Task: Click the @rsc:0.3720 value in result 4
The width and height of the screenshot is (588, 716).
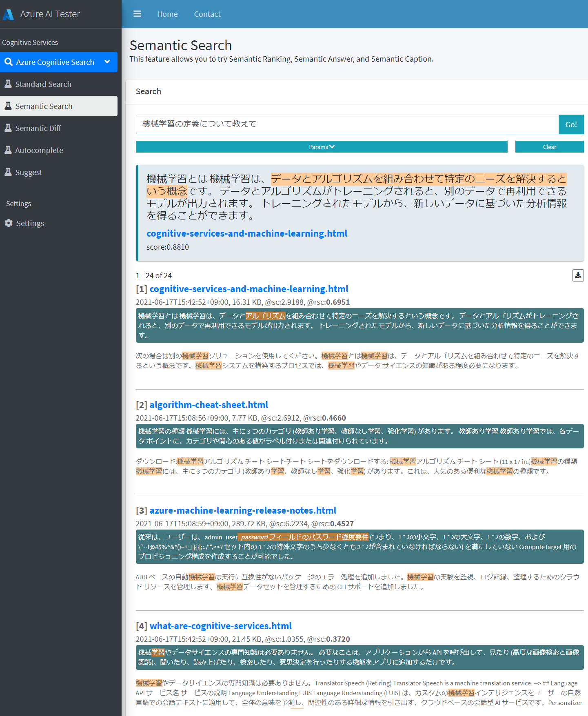Action: (x=328, y=639)
